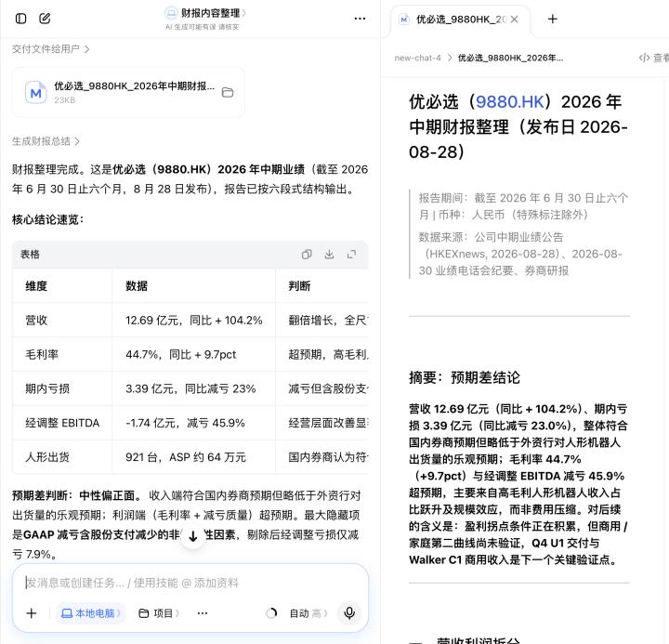Add attachment with plus button

(32, 613)
